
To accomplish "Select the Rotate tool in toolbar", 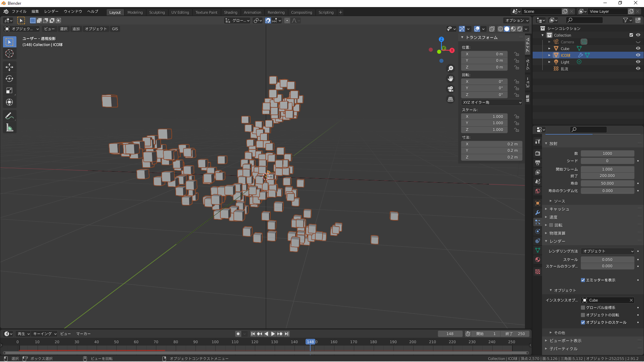I will (x=9, y=79).
